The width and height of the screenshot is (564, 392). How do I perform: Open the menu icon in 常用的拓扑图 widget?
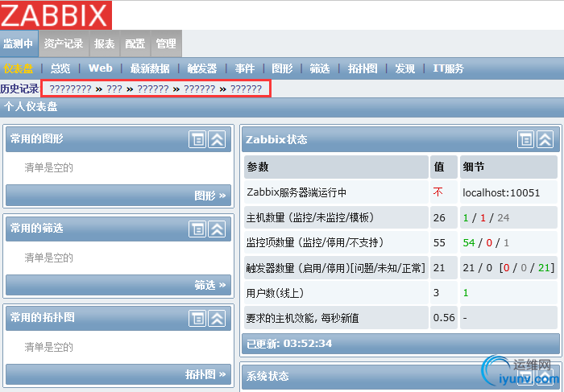pyautogui.click(x=197, y=318)
